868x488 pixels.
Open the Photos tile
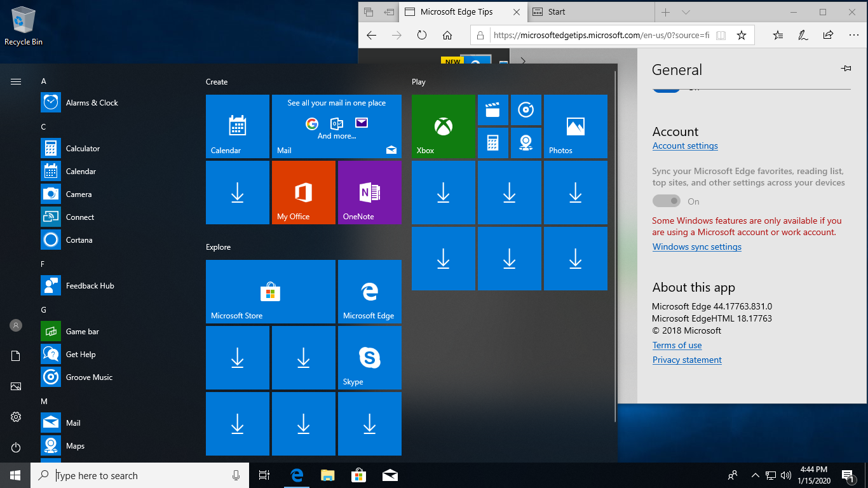tap(576, 126)
